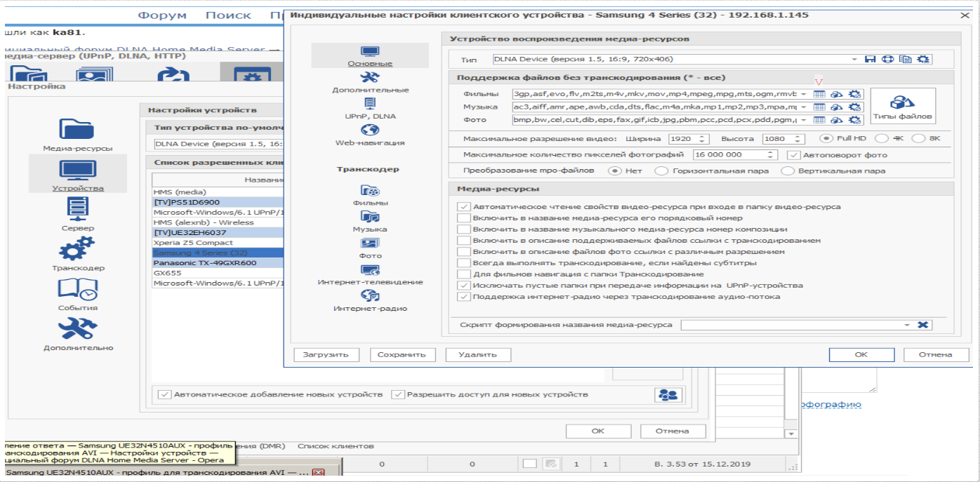Image resolution: width=980 pixels, height=482 pixels.
Task: Open Скрипт формирования названия dropdown
Action: point(907,326)
